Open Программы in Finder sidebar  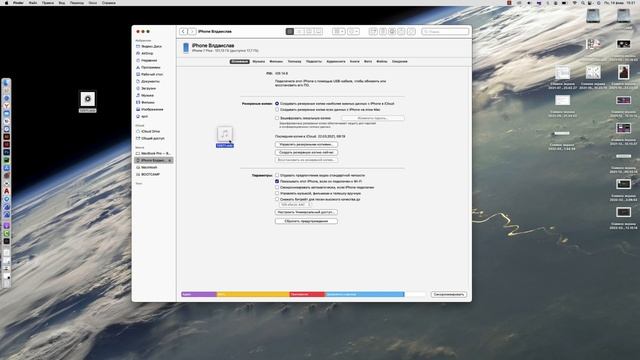(x=151, y=67)
